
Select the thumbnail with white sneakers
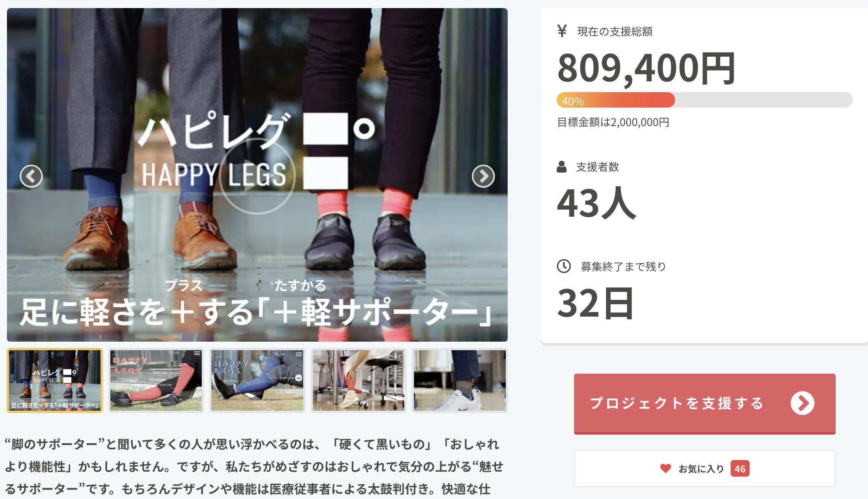point(459,380)
